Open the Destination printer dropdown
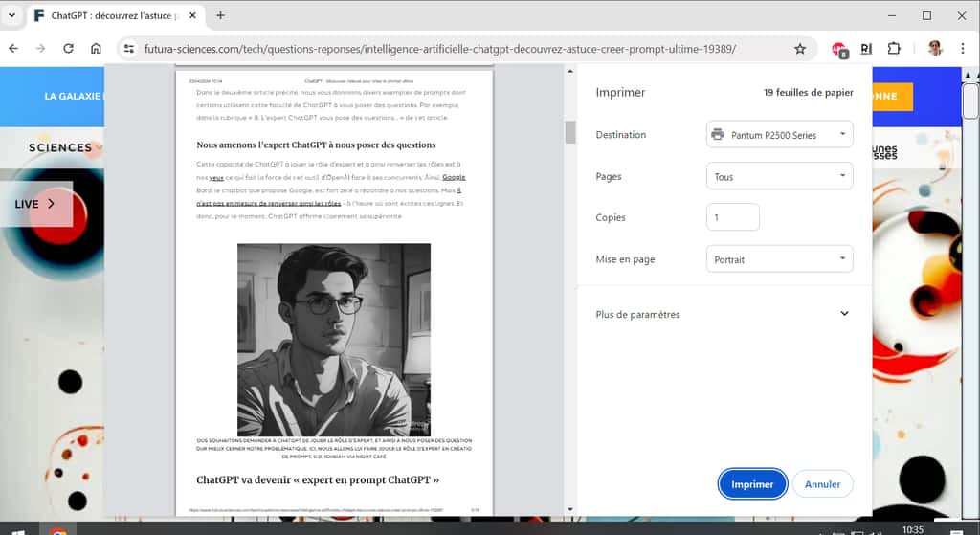This screenshot has width=980, height=535. [x=779, y=134]
